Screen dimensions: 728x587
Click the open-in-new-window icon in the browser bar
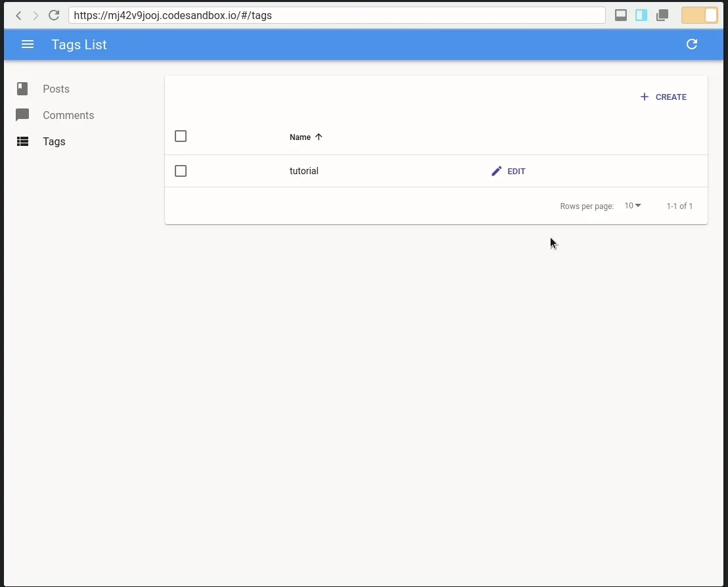pos(662,15)
